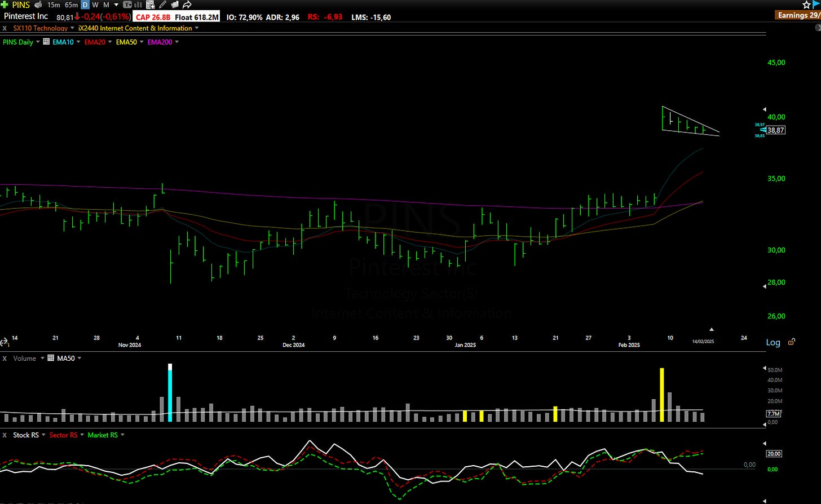Click the tall yellow volume bar in February
Viewport: 821px width, 504px height.
(662, 395)
